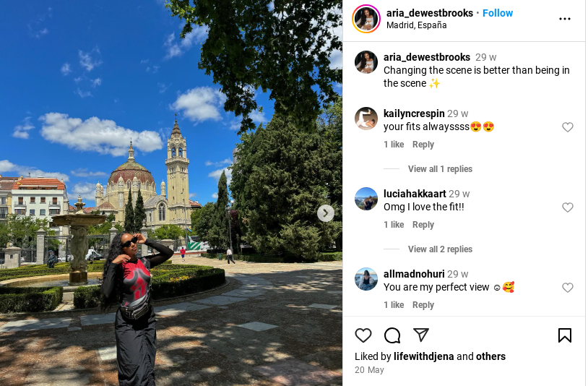Open the three-dot more options menu
588x386 pixels.
coord(564,19)
